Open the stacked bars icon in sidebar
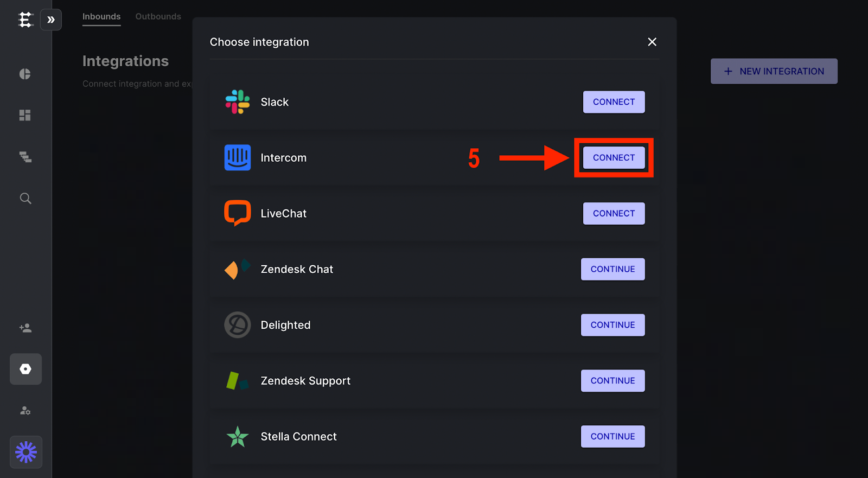Image resolution: width=868 pixels, height=478 pixels. point(25,157)
